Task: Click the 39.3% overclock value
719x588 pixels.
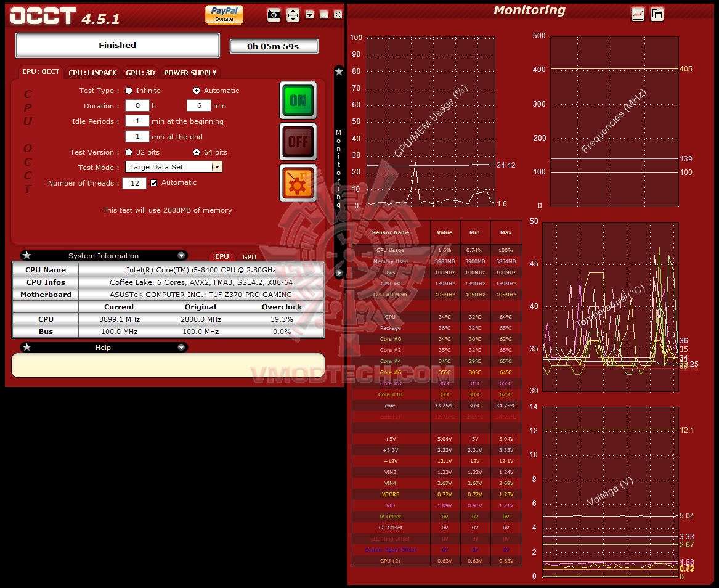Action: 282,319
